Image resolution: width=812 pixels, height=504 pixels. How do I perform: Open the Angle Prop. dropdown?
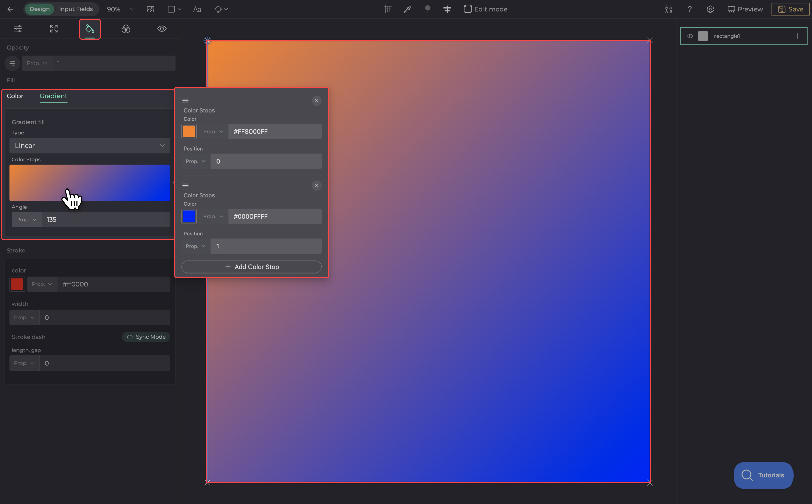tap(27, 219)
